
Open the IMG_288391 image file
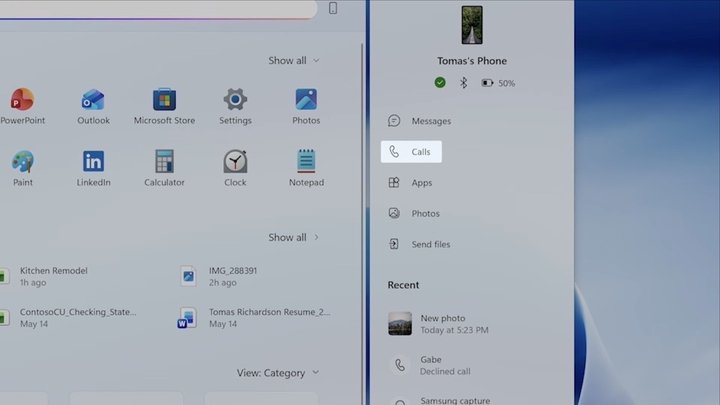point(219,276)
